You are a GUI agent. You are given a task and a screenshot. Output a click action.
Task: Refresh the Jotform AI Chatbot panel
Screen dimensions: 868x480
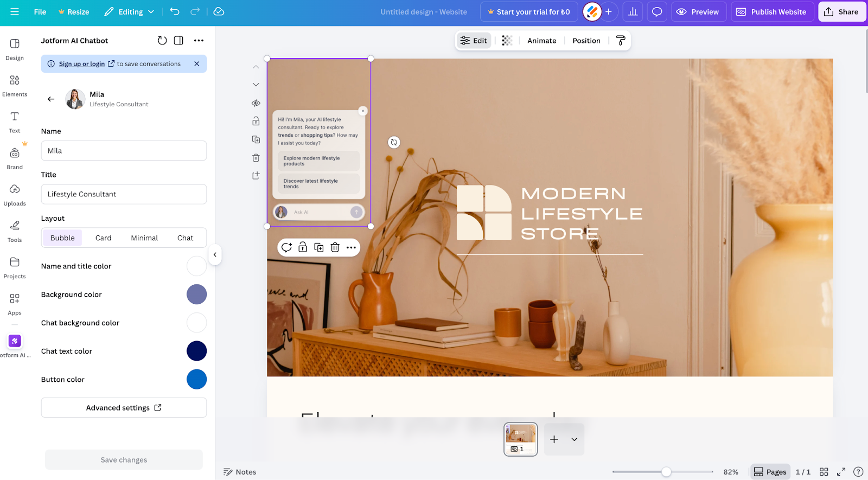(162, 41)
